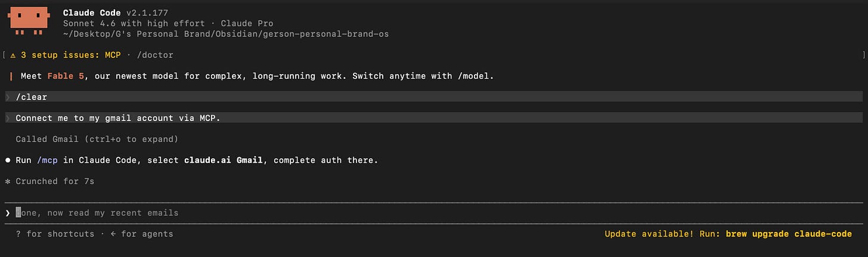
Task: Click the chevron marker beside /clear
Action: (x=8, y=97)
